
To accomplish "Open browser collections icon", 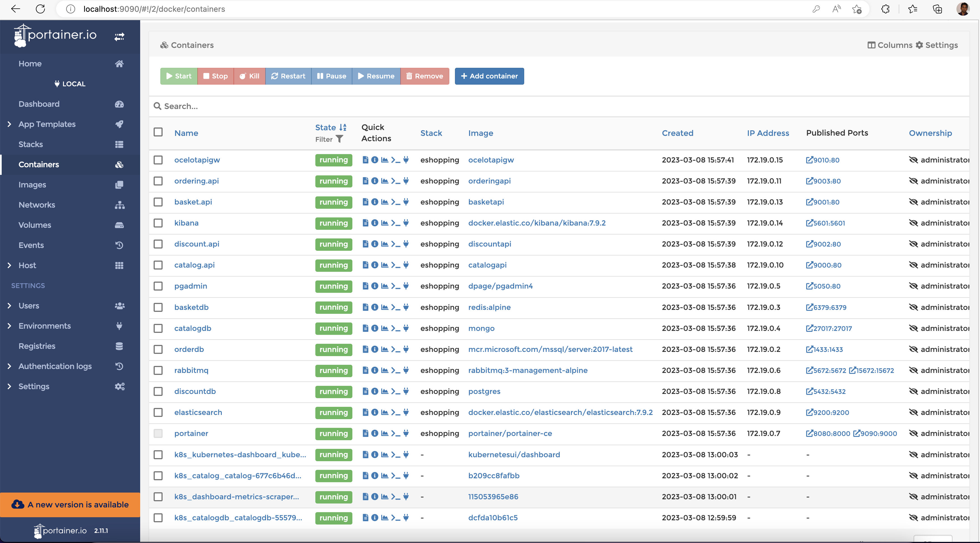I will (x=937, y=9).
